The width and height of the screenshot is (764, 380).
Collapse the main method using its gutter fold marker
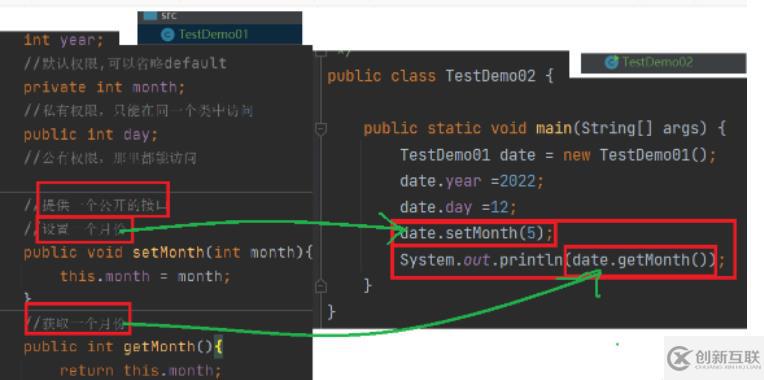[x=321, y=129]
